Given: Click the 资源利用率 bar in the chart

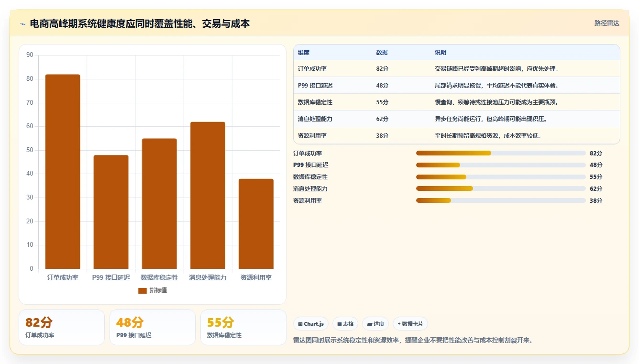Looking at the screenshot, I should [256, 224].
